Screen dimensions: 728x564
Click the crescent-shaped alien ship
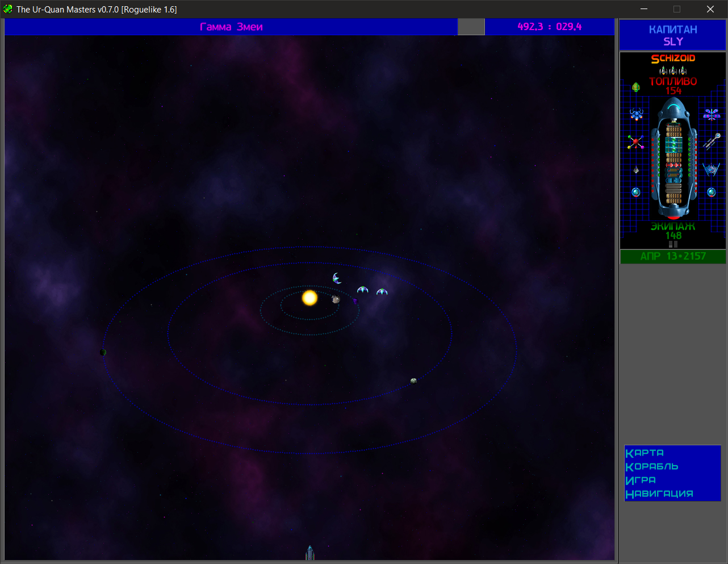pos(337,278)
